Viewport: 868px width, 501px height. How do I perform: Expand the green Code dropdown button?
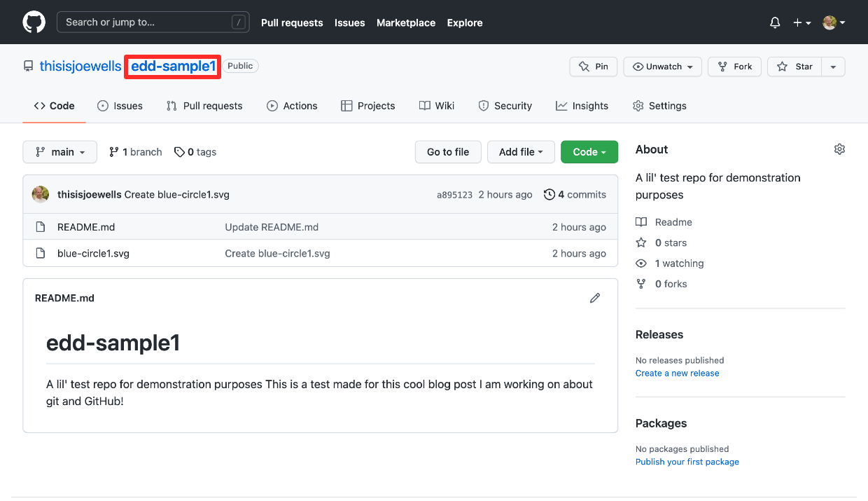coord(589,152)
